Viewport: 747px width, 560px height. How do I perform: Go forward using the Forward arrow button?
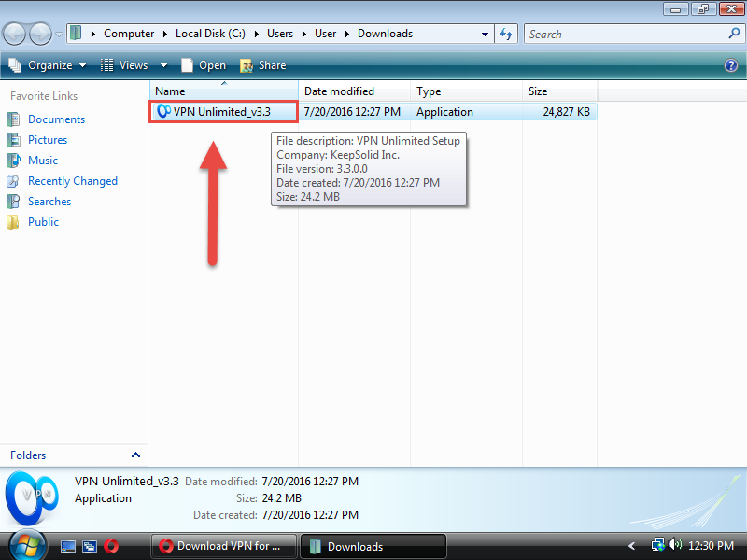[40, 35]
